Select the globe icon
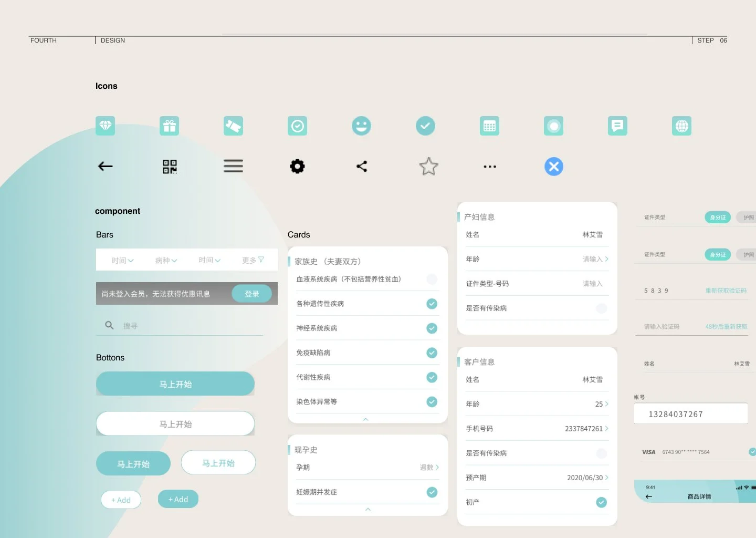 681,126
